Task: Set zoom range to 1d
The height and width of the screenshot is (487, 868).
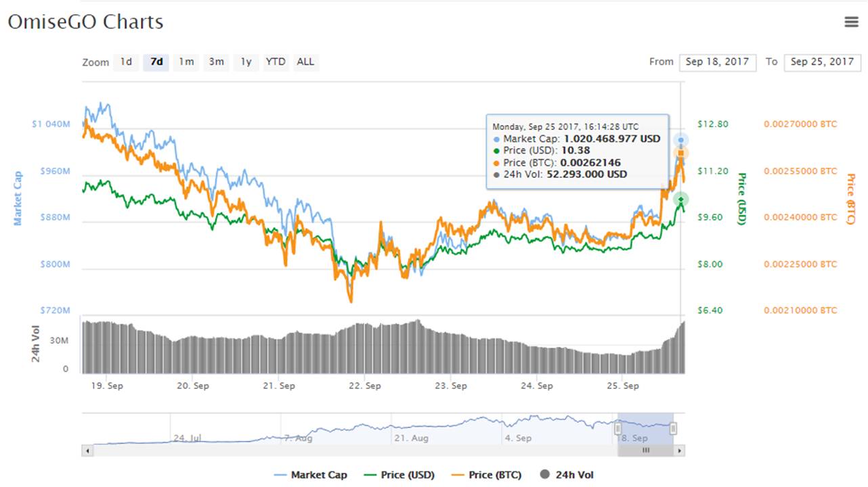Action: tap(126, 62)
